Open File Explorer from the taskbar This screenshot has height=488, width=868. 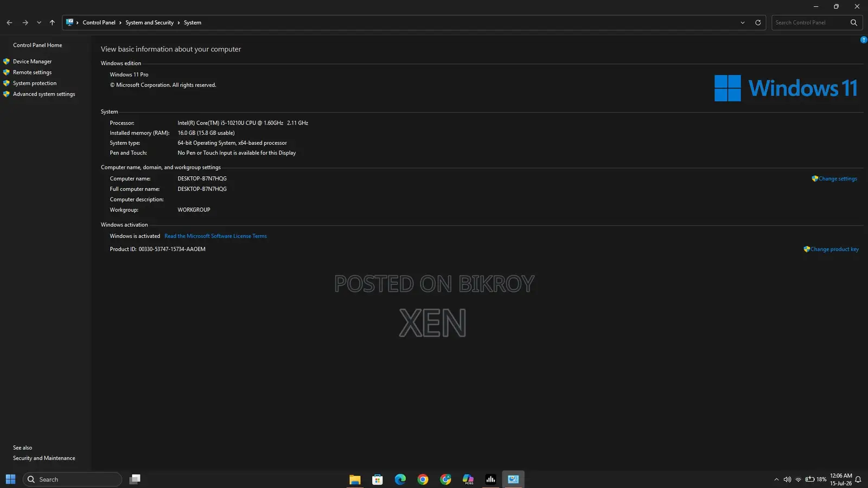click(x=355, y=479)
